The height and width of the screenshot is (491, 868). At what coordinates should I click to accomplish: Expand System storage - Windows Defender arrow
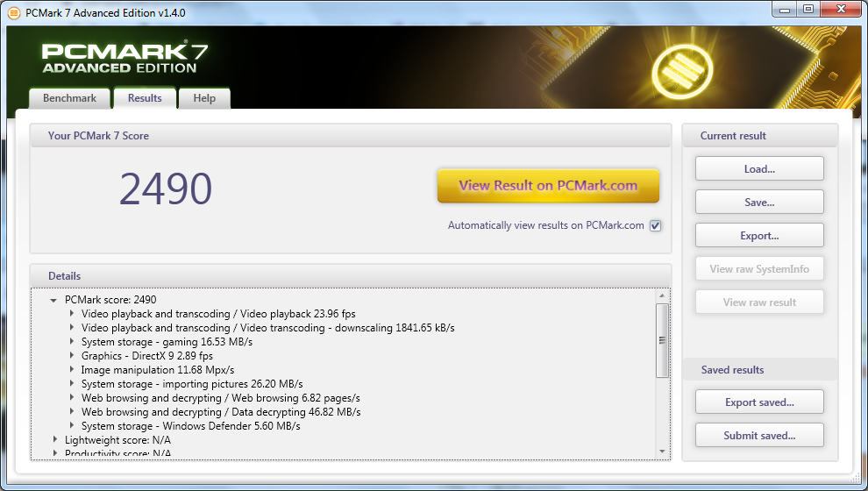(x=72, y=426)
